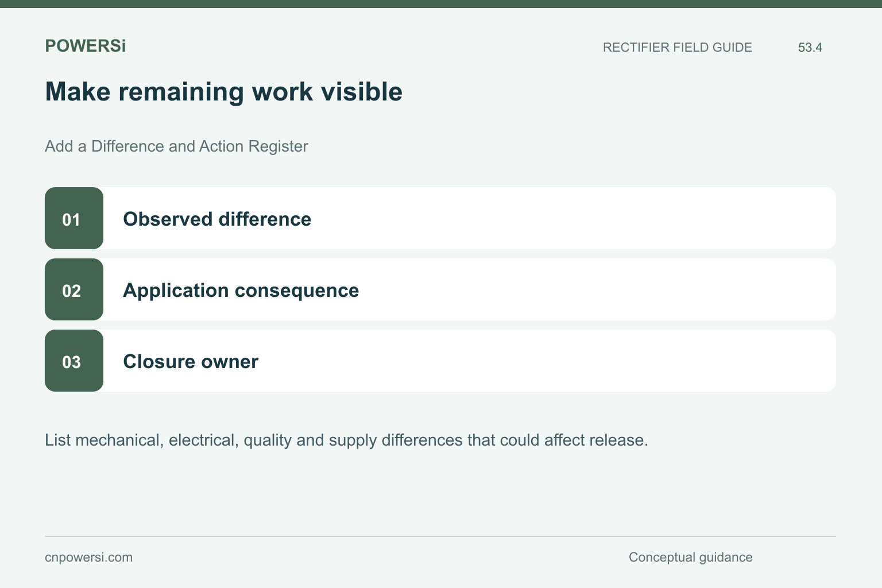Click the 02 number badge
Screen dimensions: 882x588
pyautogui.click(x=74, y=289)
